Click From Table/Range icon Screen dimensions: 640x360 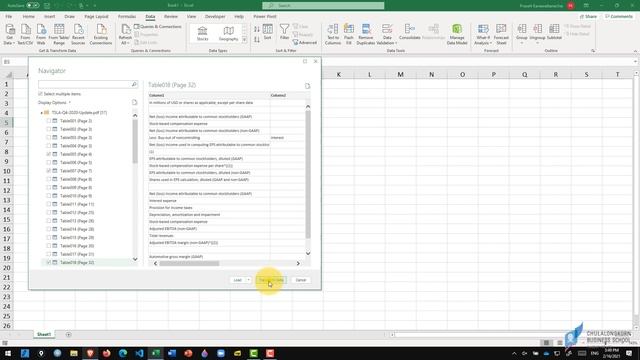[59, 29]
